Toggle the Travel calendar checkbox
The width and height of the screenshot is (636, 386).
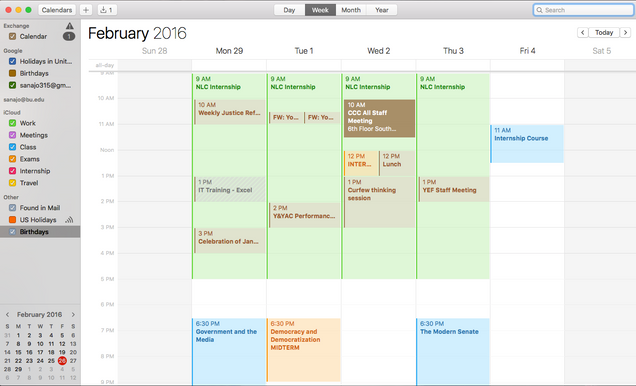point(12,183)
